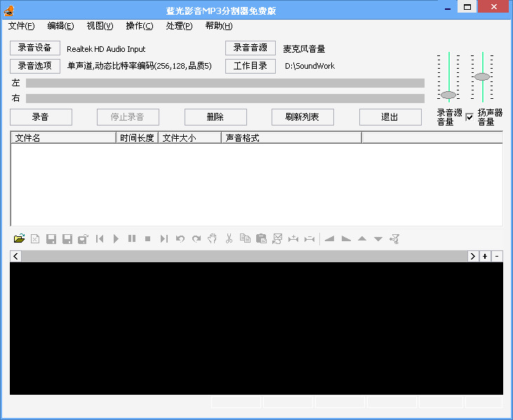Image resolution: width=513 pixels, height=420 pixels.
Task: Jump to end with the skip-forward icon
Action: point(164,239)
